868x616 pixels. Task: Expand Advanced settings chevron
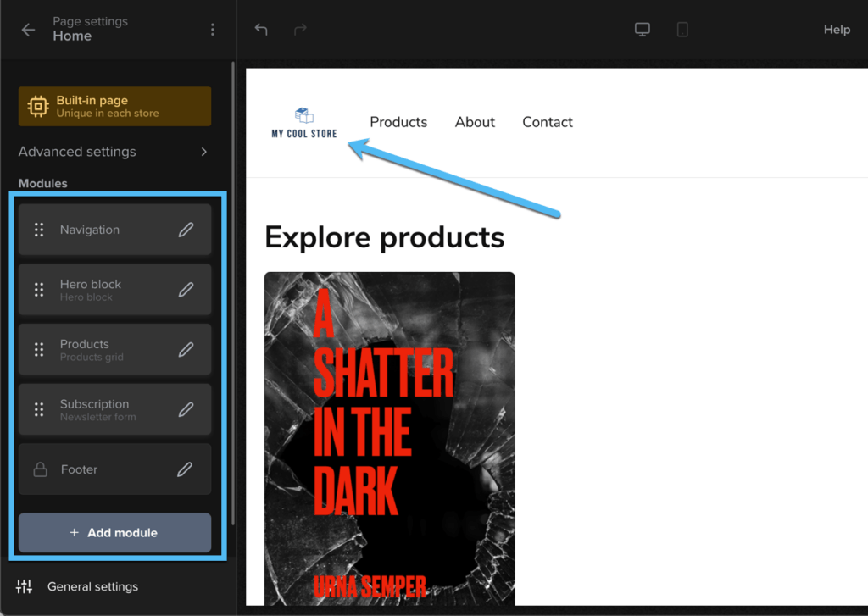pos(204,152)
